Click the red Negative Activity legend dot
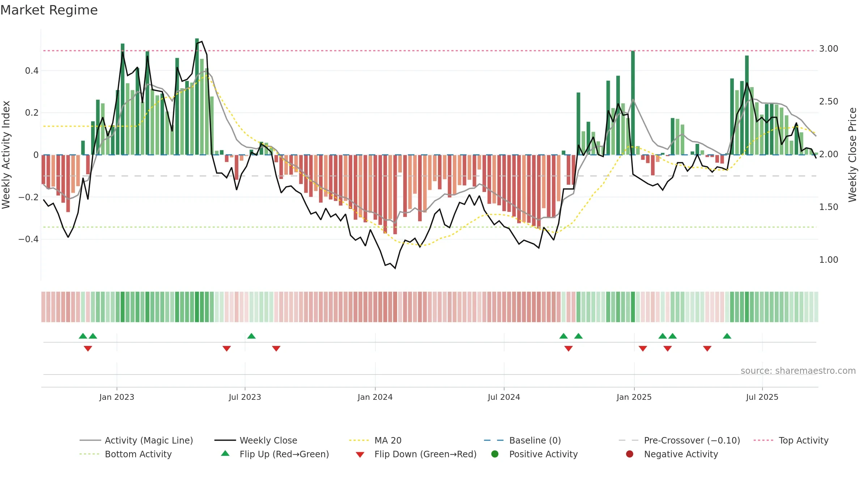868x488 pixels. [x=630, y=454]
